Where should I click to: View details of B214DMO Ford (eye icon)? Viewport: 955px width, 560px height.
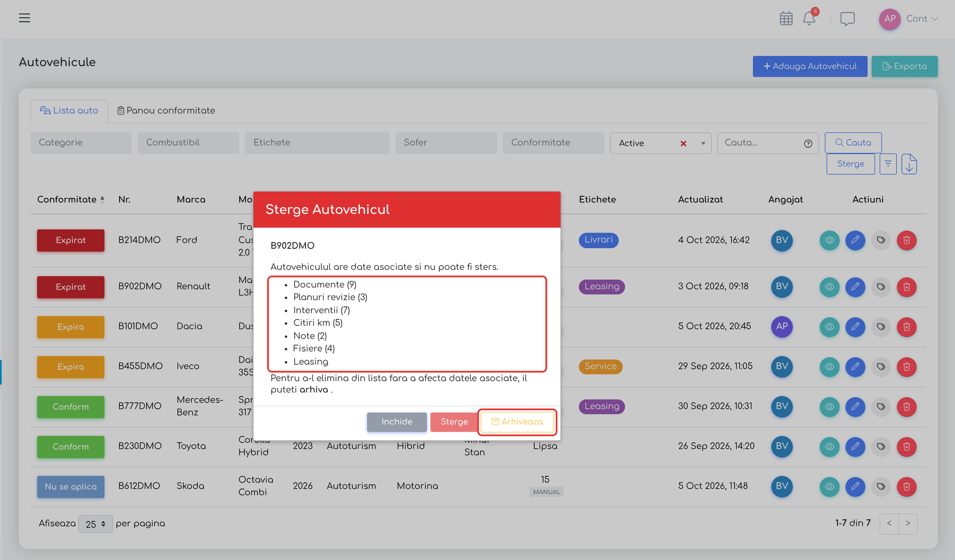click(830, 240)
